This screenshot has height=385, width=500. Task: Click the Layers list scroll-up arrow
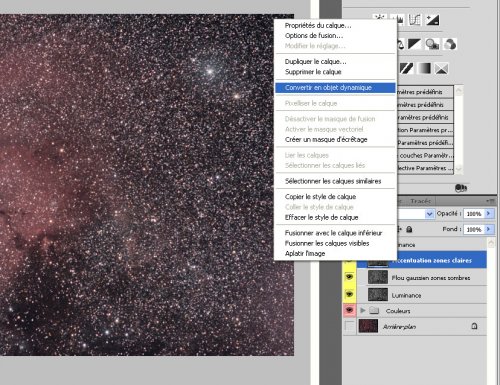pos(491,243)
